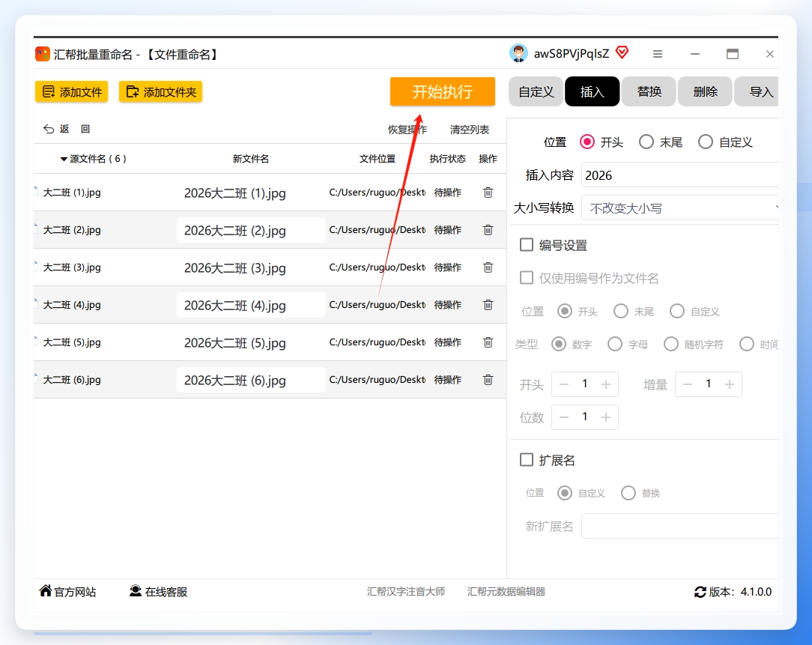Switch to the 替换 tab

649,91
